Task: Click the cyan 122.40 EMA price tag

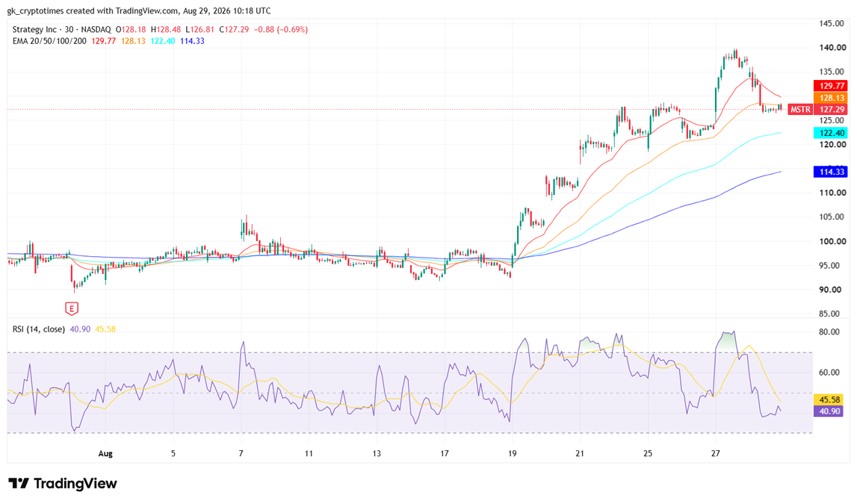Action: (831, 133)
